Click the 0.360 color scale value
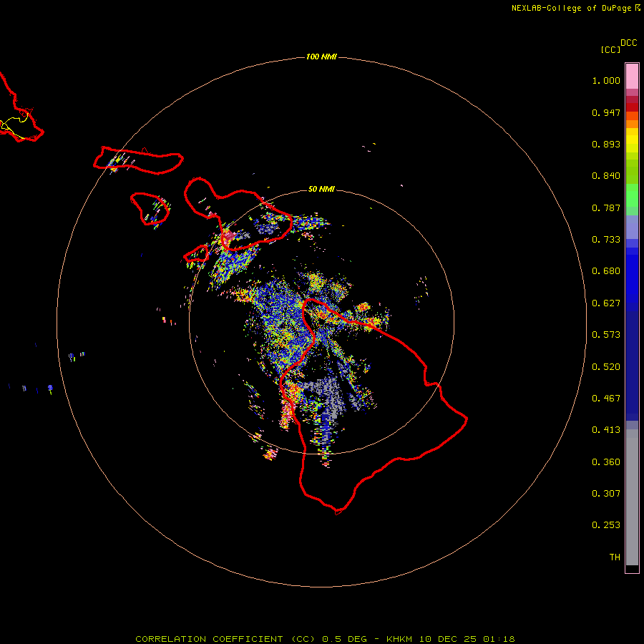Viewport: 644px width, 644px height. 606,462
